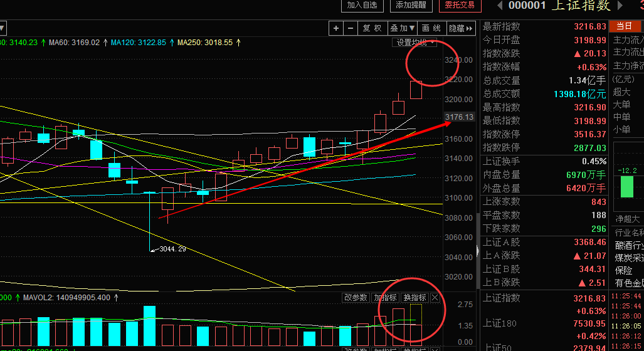This screenshot has height=351, width=644.
Task: Zoom in the K-line chart with plus
Action: (336, 28)
